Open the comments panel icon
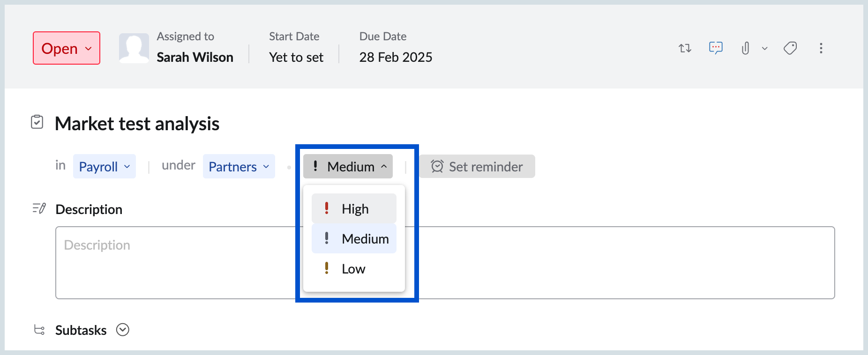This screenshot has height=355, width=868. pos(716,48)
